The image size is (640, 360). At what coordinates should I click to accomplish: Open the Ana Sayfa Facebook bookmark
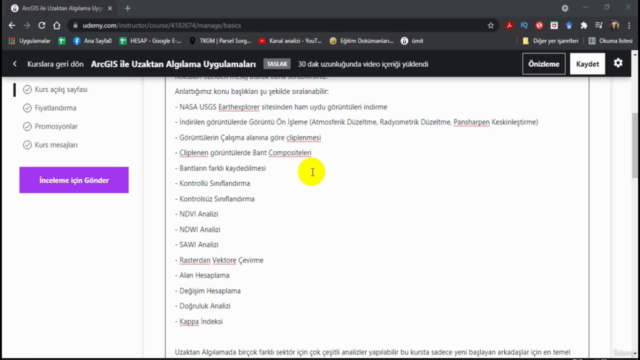[92, 41]
